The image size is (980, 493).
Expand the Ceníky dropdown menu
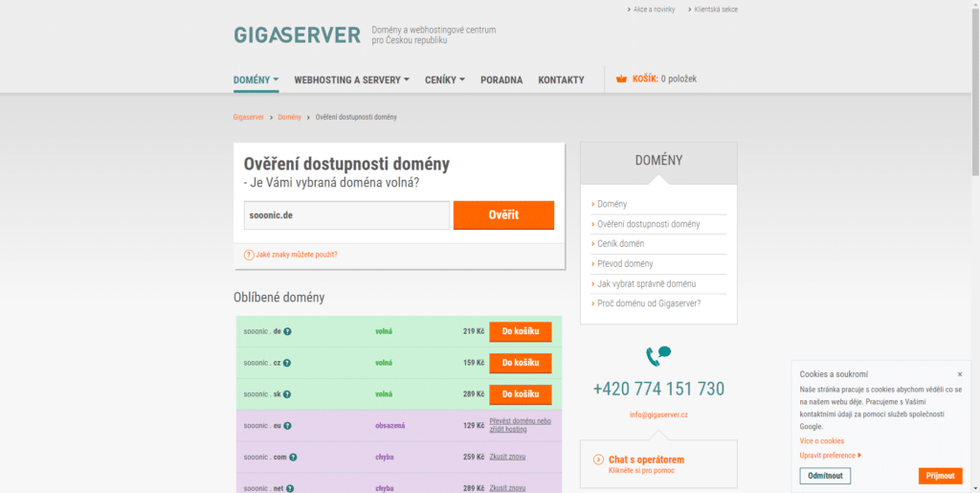click(x=445, y=80)
